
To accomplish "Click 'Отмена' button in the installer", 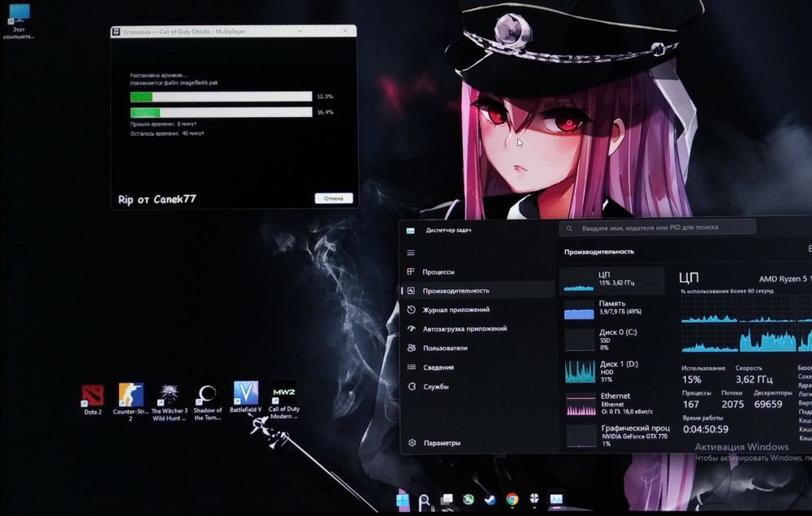I will coord(334,198).
